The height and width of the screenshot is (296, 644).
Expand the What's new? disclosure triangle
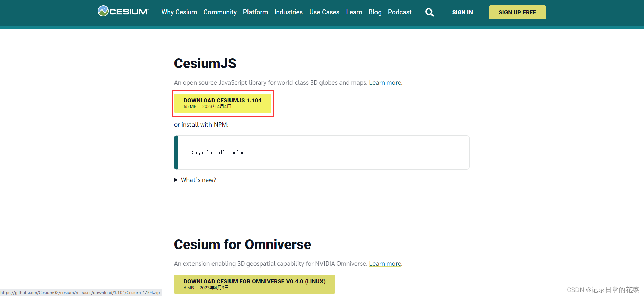(x=176, y=180)
